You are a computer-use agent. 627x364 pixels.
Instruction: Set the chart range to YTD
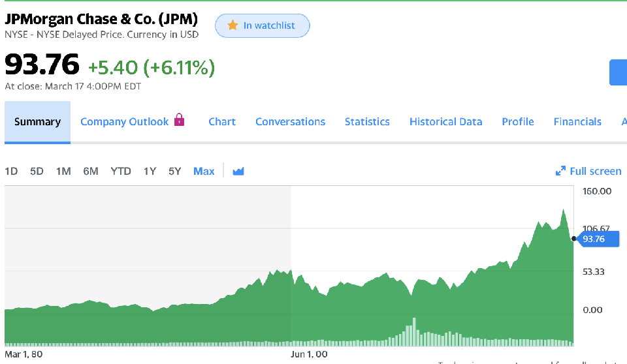(x=121, y=171)
